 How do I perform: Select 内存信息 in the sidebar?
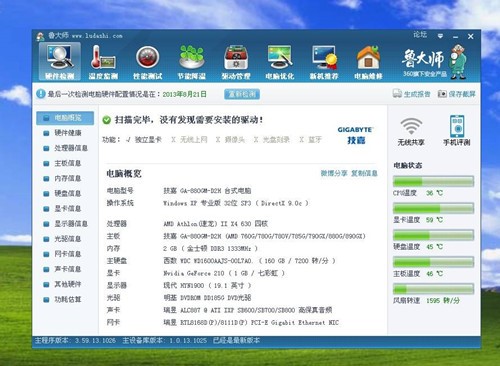click(65, 178)
